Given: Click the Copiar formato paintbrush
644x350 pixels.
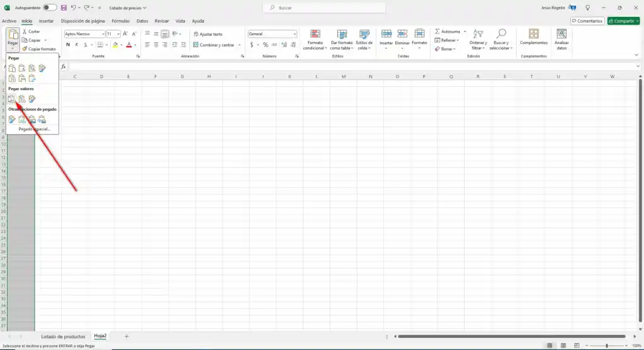Looking at the screenshot, I should point(38,49).
